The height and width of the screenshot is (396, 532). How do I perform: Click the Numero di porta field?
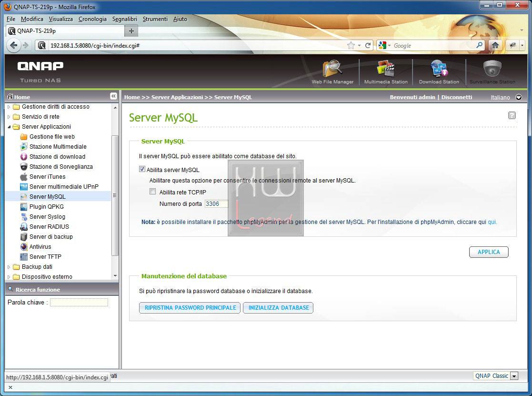coord(216,204)
